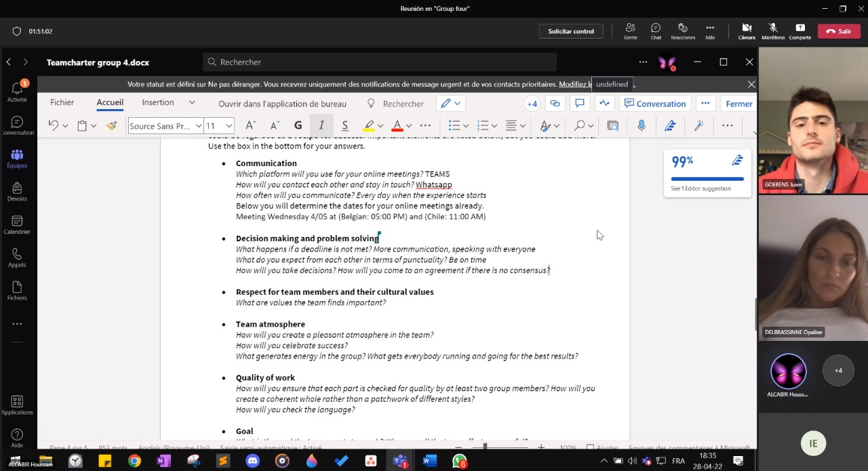Open the paste clipboard dropdown arrow
Screen dimensions: 868x471
click(94, 125)
